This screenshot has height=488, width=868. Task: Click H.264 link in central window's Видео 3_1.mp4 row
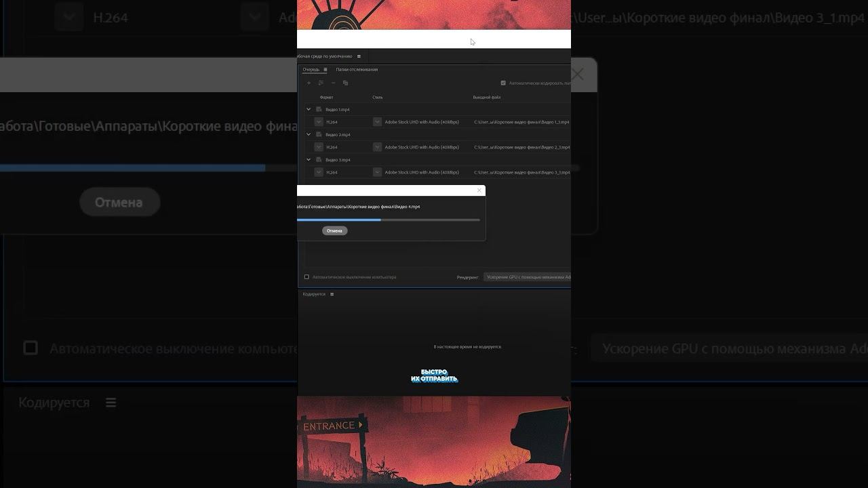pyautogui.click(x=332, y=172)
